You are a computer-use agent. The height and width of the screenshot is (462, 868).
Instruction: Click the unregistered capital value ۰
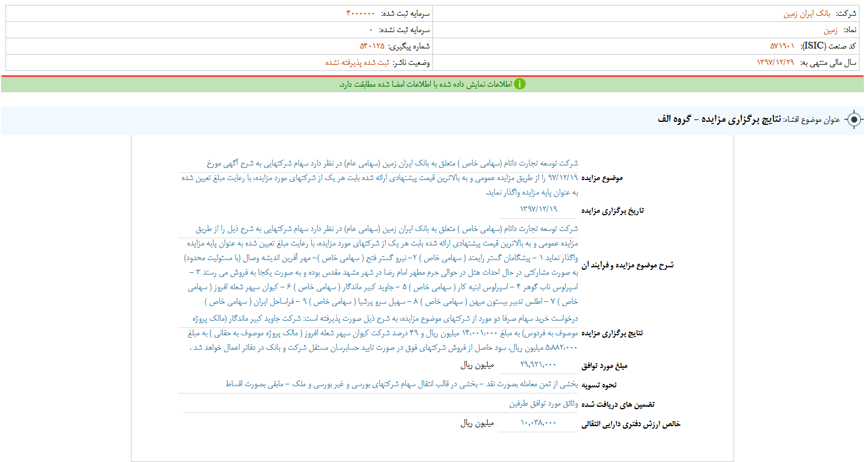tap(371, 30)
